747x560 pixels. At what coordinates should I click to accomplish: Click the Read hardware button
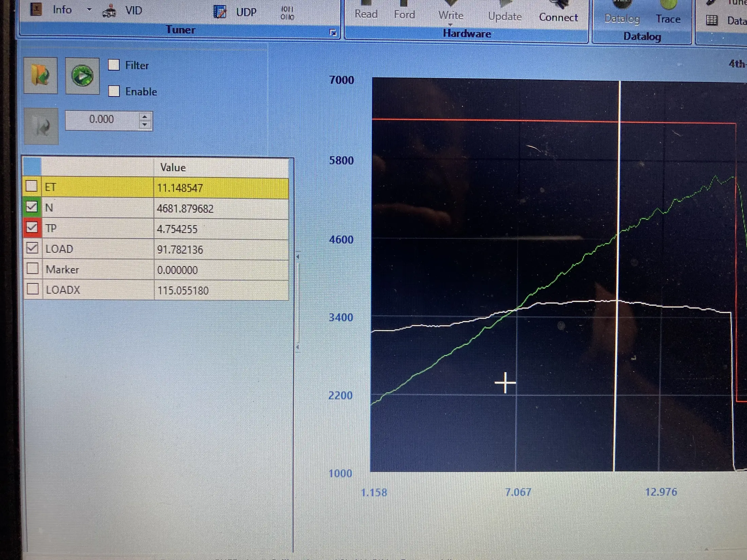(366, 10)
